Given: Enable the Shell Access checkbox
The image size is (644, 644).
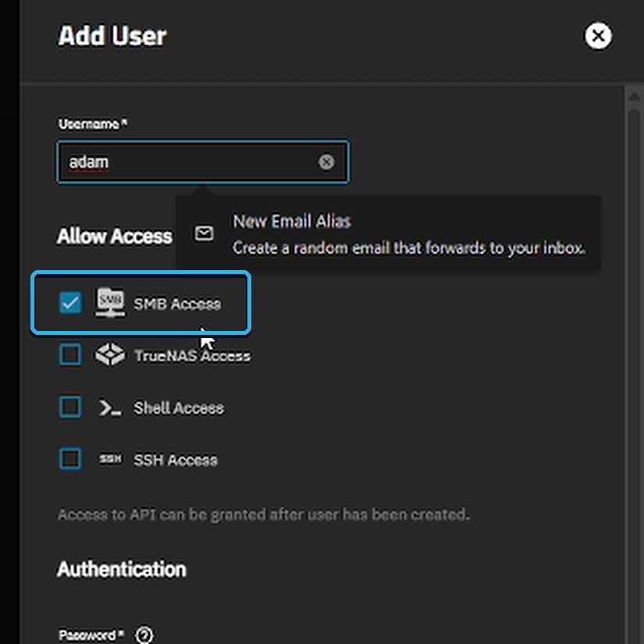Looking at the screenshot, I should coord(70,407).
